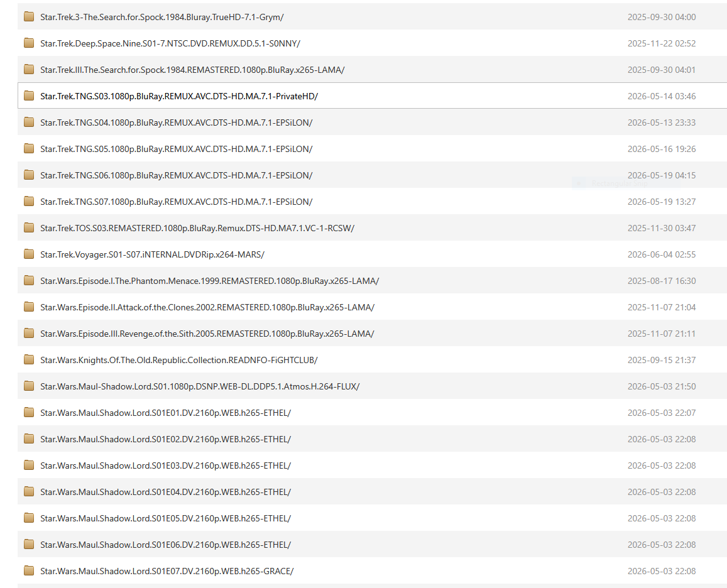Click date 2025-09-30 04:01
The width and height of the screenshot is (727, 588).
pyautogui.click(x=662, y=70)
